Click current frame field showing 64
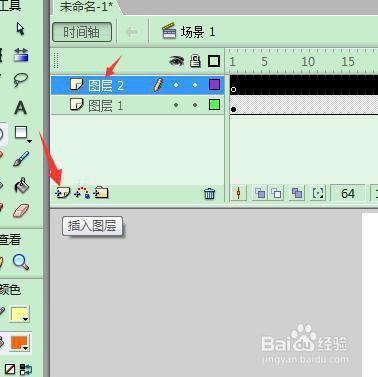 [348, 193]
